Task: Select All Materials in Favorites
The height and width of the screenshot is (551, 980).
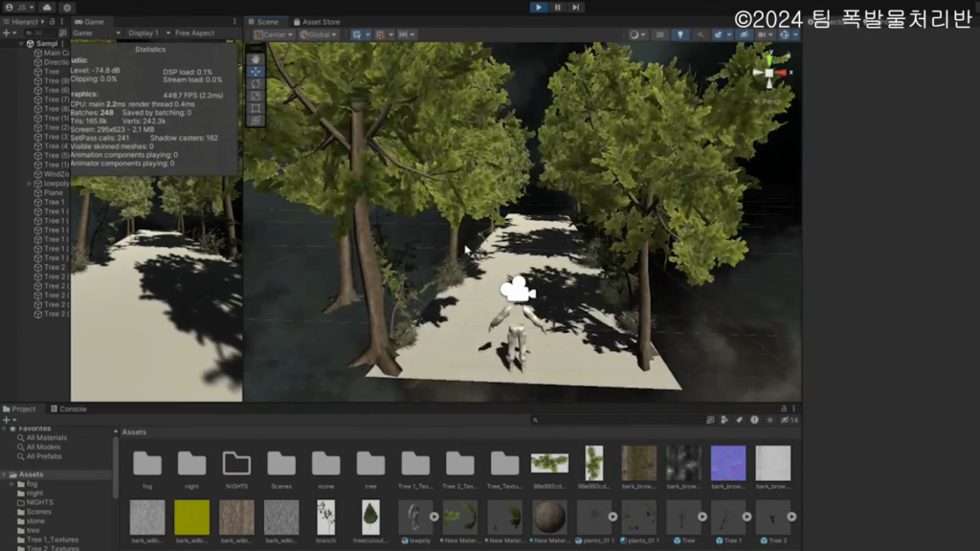Action: (46, 438)
